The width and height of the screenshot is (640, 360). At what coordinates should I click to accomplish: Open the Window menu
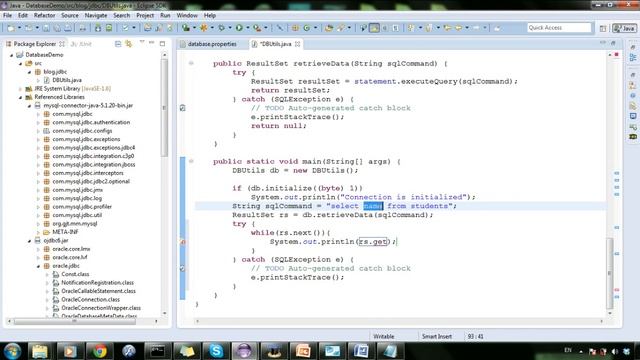coord(187,16)
